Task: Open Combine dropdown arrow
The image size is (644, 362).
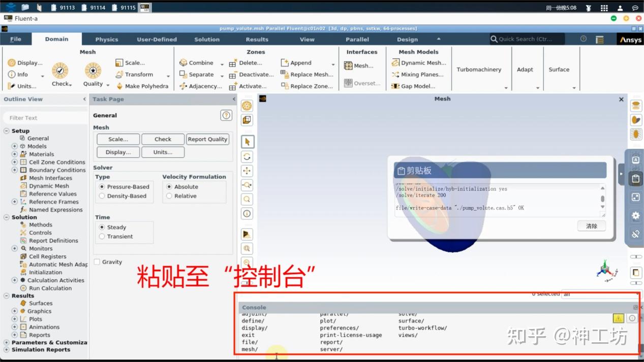Action: (x=222, y=64)
